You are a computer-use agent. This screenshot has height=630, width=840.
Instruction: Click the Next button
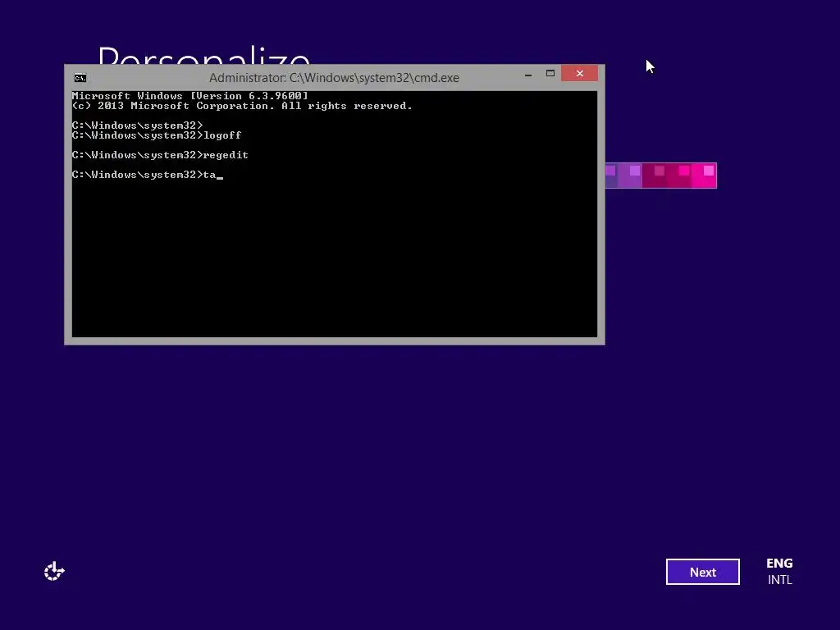click(x=702, y=572)
